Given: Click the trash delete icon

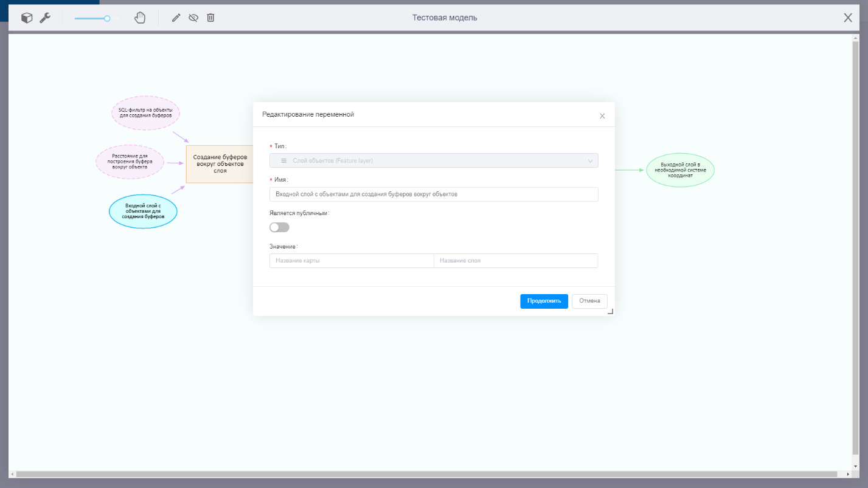Looking at the screenshot, I should click(x=210, y=18).
